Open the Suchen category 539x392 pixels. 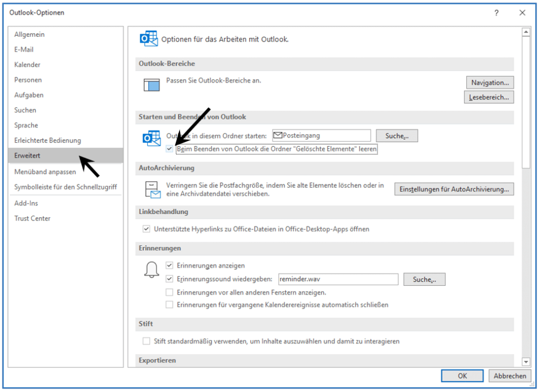pyautogui.click(x=65, y=110)
